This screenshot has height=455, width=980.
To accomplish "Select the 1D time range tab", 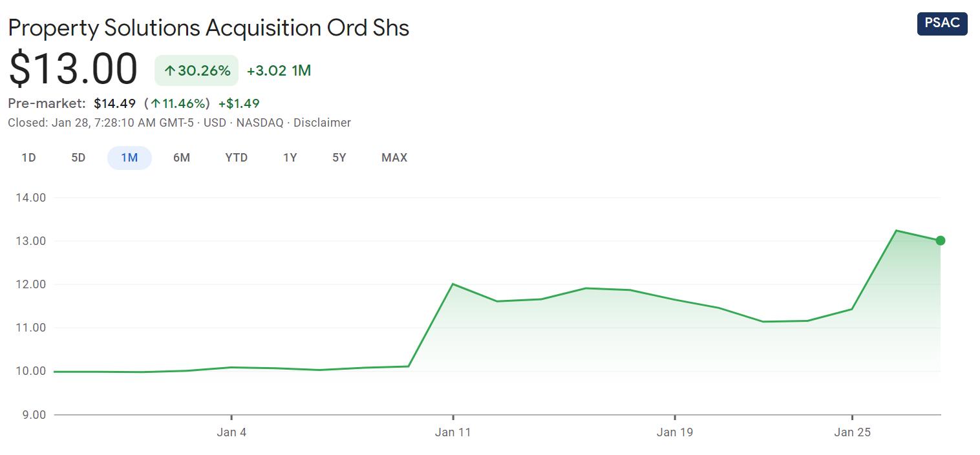I will tap(28, 158).
